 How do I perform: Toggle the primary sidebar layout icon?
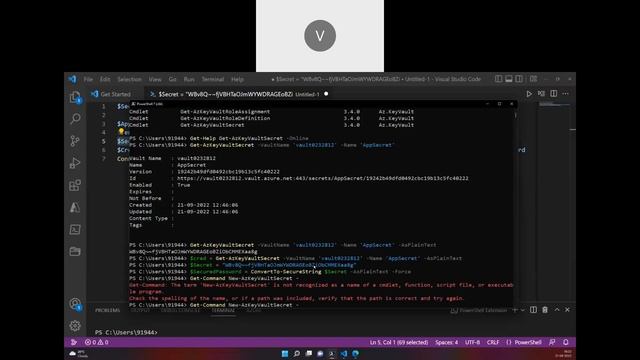498,79
